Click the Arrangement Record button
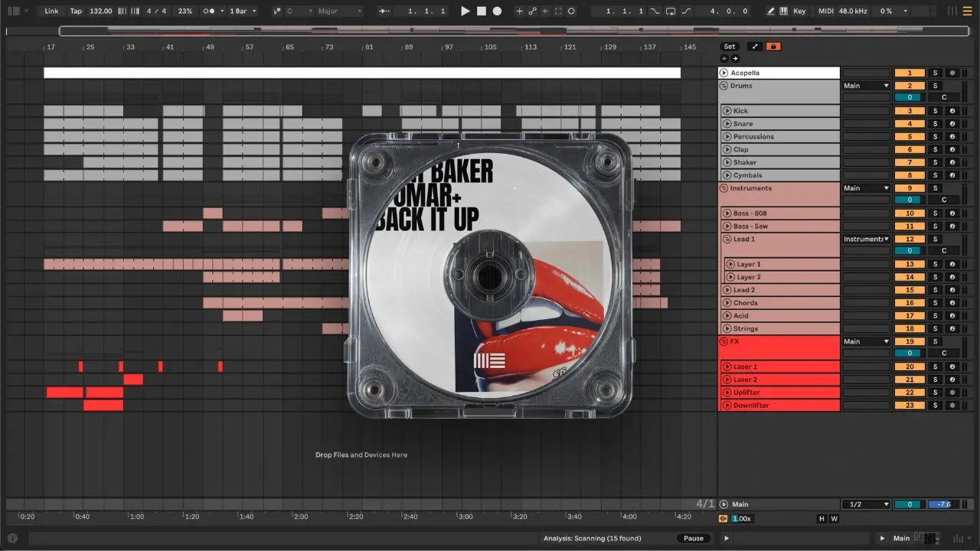The image size is (980, 551). click(x=497, y=11)
